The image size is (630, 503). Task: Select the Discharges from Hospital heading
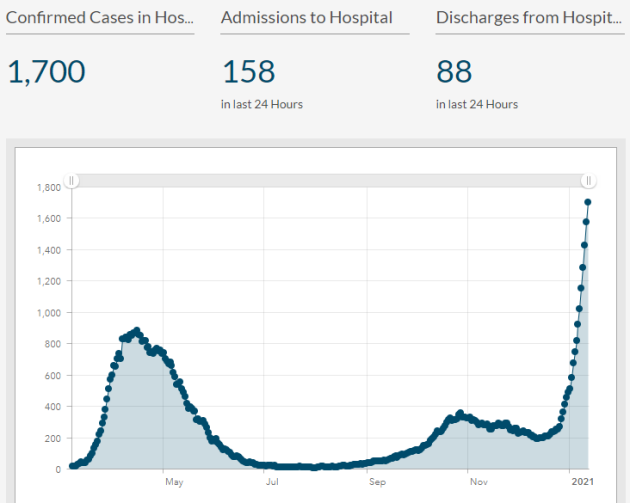(529, 18)
